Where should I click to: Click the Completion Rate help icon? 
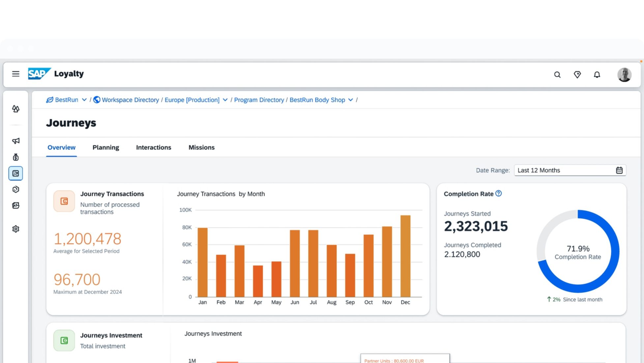coord(499,194)
